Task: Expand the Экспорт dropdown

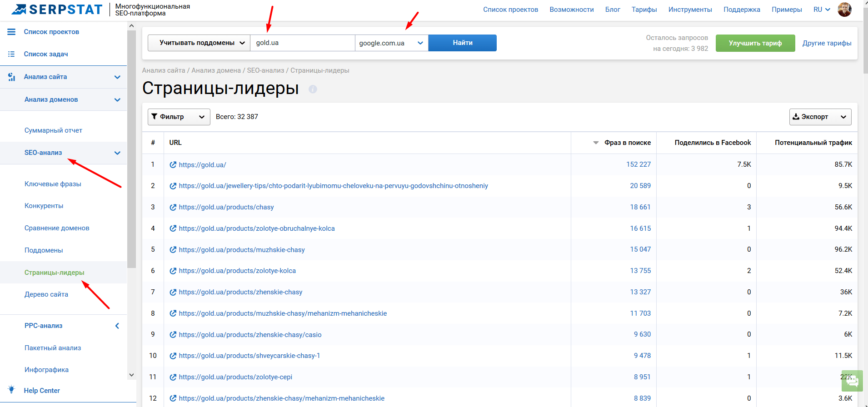Action: click(x=820, y=117)
